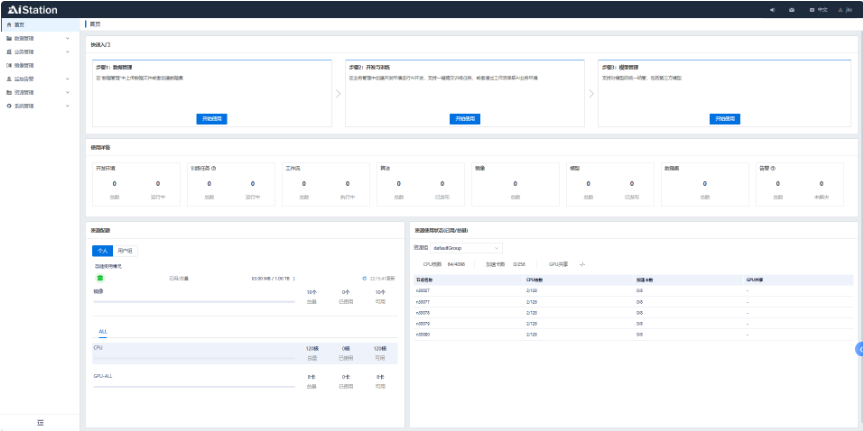Switch resource quota to 用户组

point(125,250)
